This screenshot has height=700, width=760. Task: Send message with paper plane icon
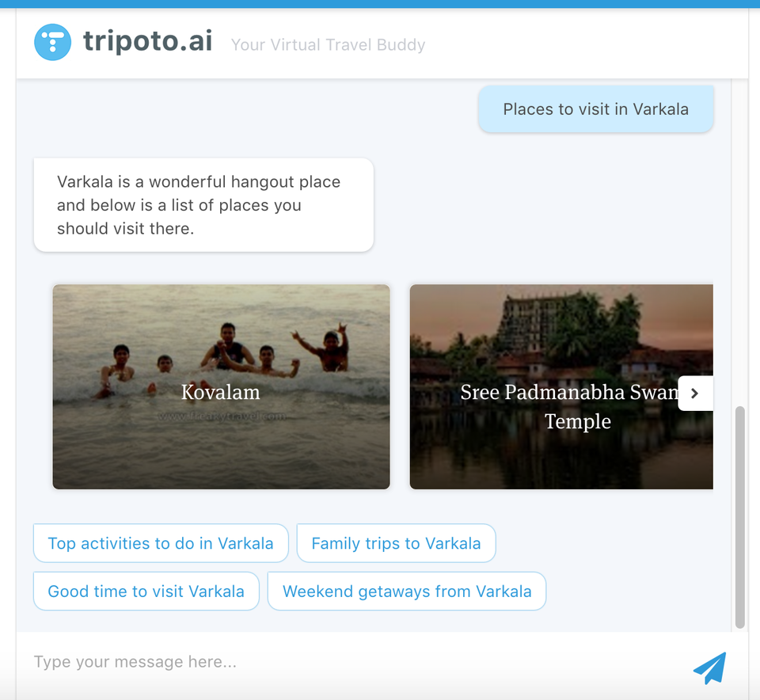(709, 668)
